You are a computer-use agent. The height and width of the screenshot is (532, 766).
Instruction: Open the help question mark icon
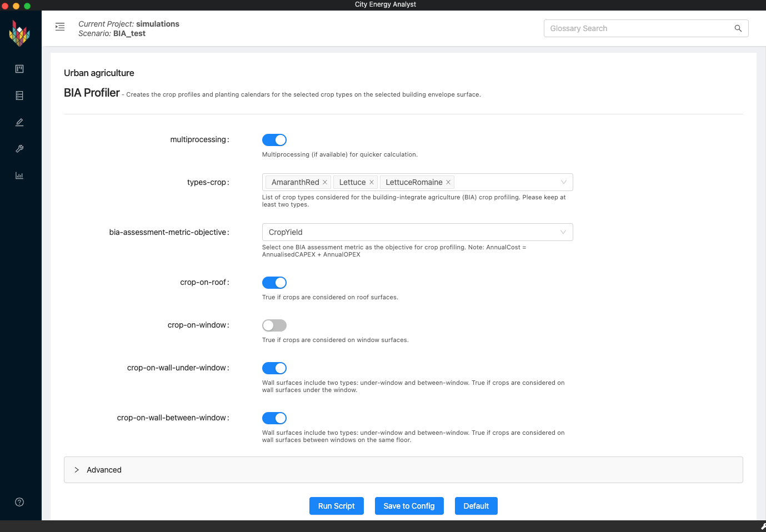(19, 502)
